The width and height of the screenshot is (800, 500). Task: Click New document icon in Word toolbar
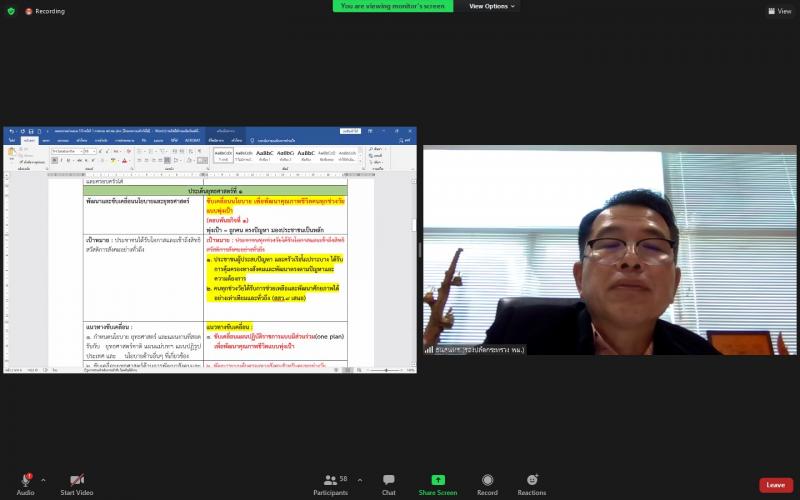pos(39,131)
